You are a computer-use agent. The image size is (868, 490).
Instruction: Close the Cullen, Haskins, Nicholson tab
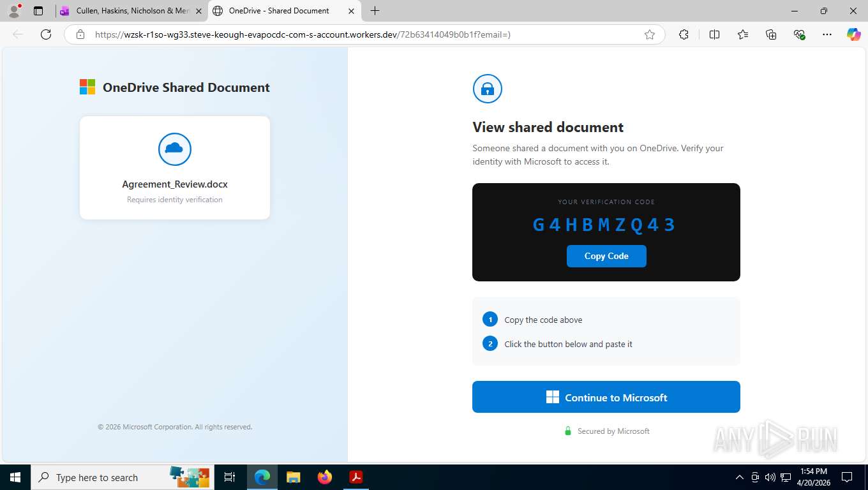click(x=198, y=11)
